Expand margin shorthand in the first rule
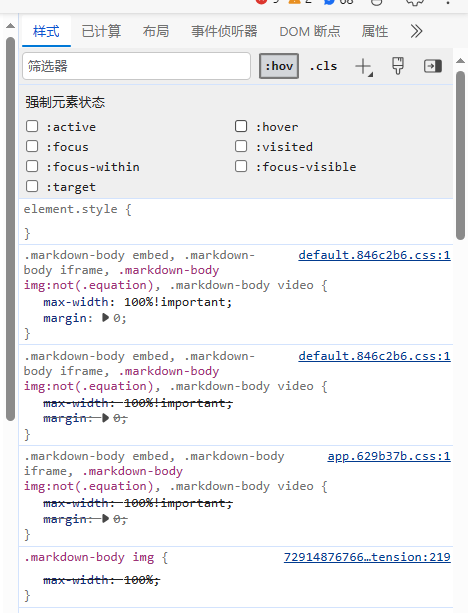 [x=105, y=317]
